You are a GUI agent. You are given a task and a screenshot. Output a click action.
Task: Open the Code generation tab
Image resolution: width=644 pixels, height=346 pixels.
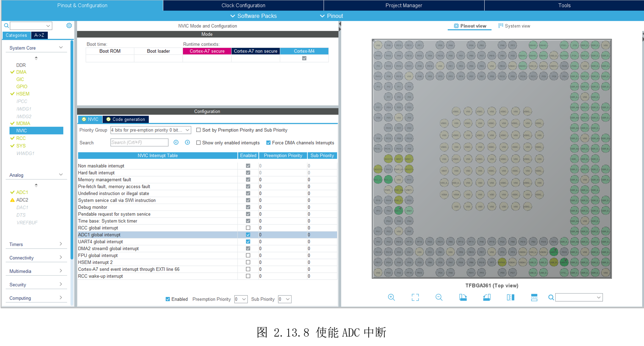pyautogui.click(x=126, y=119)
